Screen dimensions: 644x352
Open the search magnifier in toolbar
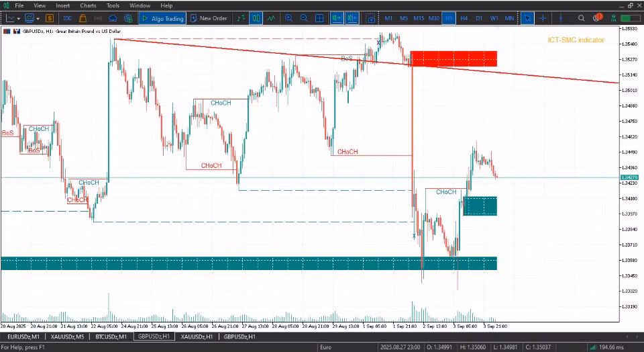point(581,18)
